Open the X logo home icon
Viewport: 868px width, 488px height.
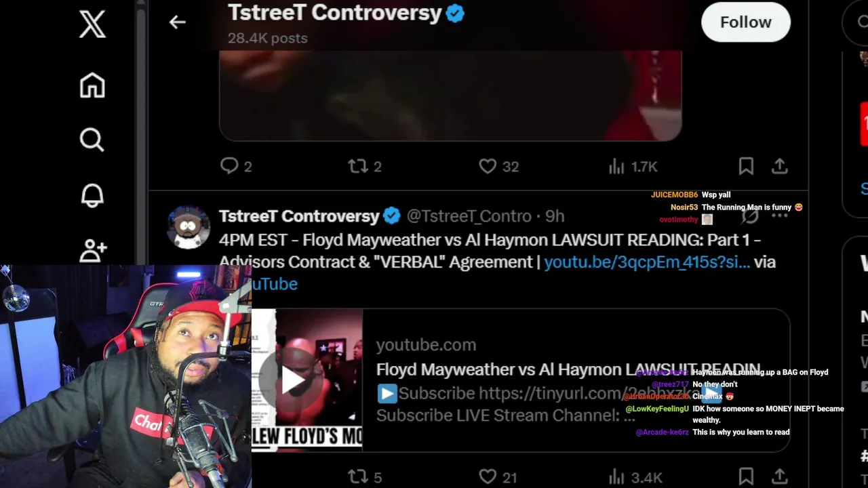(92, 24)
